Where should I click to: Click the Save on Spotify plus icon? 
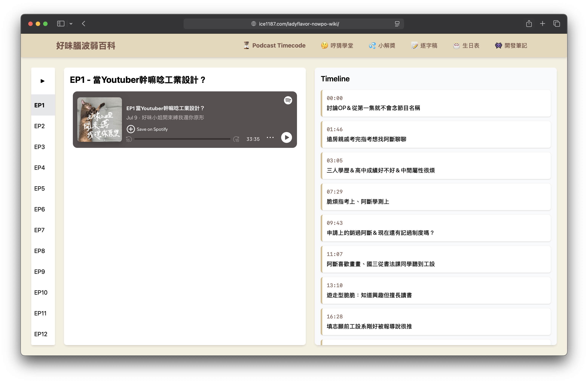click(130, 129)
